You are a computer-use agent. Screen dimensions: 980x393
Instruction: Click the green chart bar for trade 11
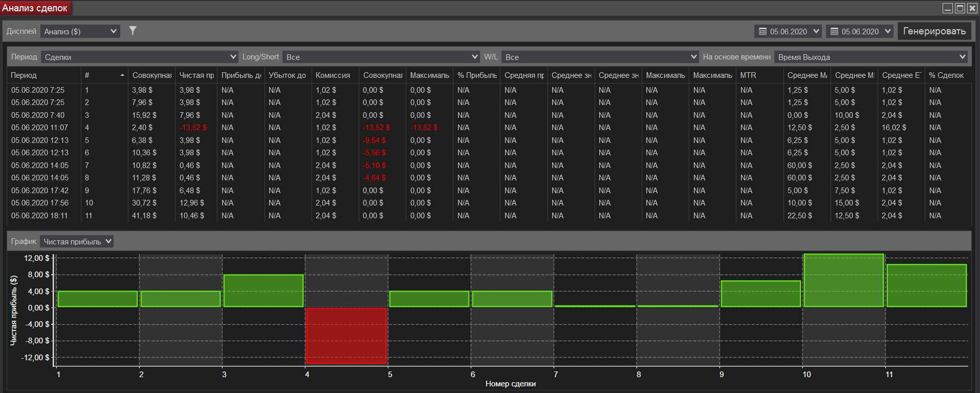[927, 286]
